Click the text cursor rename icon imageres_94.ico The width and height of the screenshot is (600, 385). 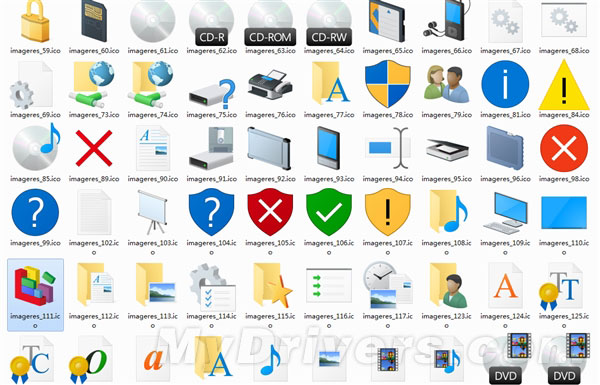pos(388,148)
